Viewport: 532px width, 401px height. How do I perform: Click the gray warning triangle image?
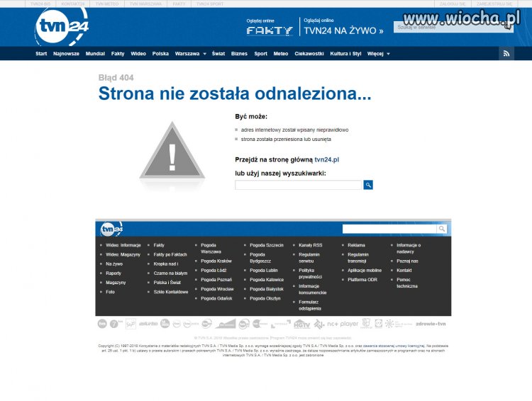pyautogui.click(x=172, y=151)
